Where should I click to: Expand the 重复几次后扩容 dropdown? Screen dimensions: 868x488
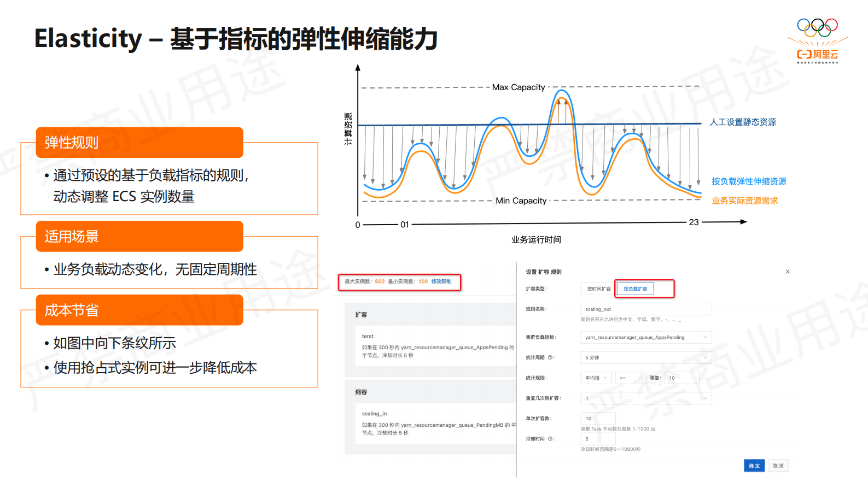(x=645, y=398)
